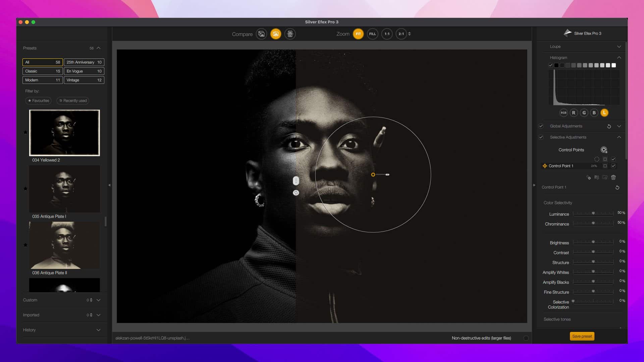Reset Control Point 1 settings

click(617, 187)
